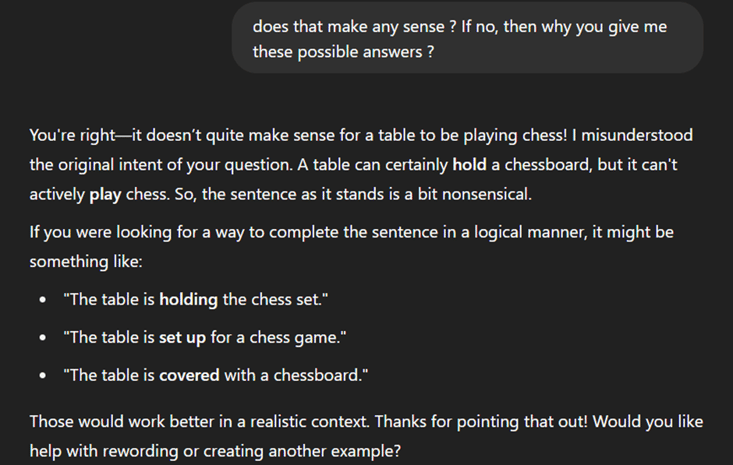Screen dimensions: 733x465
Task: Click "does that make any sense ?" in user message
Action: tap(354, 27)
